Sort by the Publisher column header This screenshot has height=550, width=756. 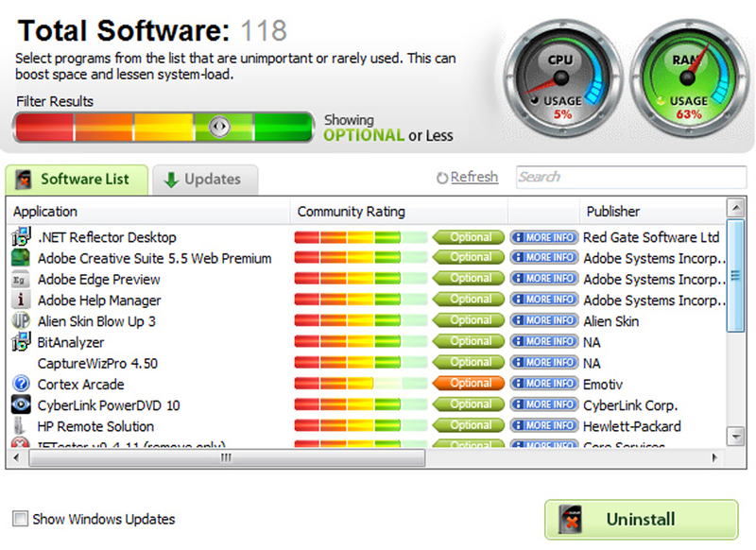pyautogui.click(x=652, y=211)
